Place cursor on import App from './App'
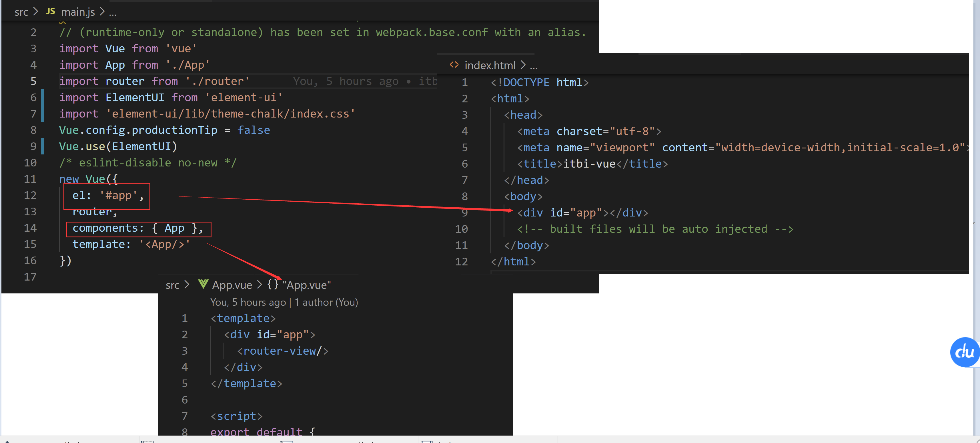The height and width of the screenshot is (443, 980). (x=134, y=65)
